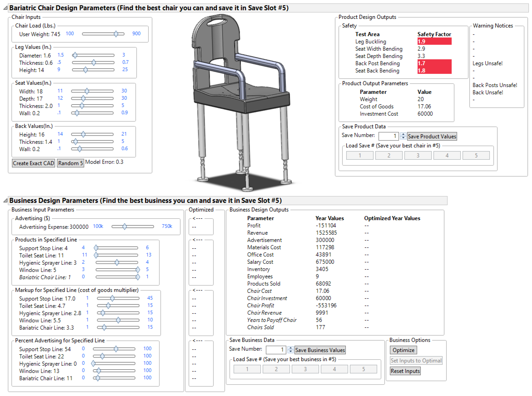The width and height of the screenshot is (532, 396).
Task: Click the Profit year value -151104
Action: tap(326, 226)
